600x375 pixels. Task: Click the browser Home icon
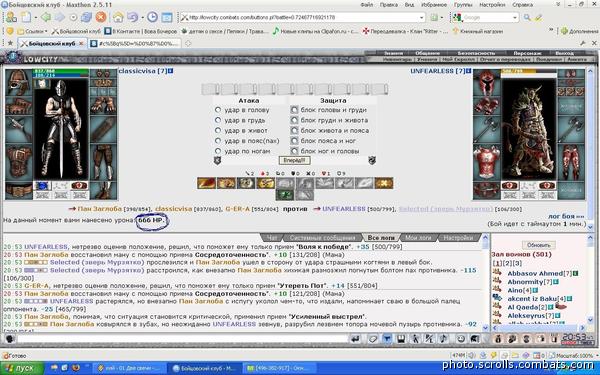tap(118, 17)
